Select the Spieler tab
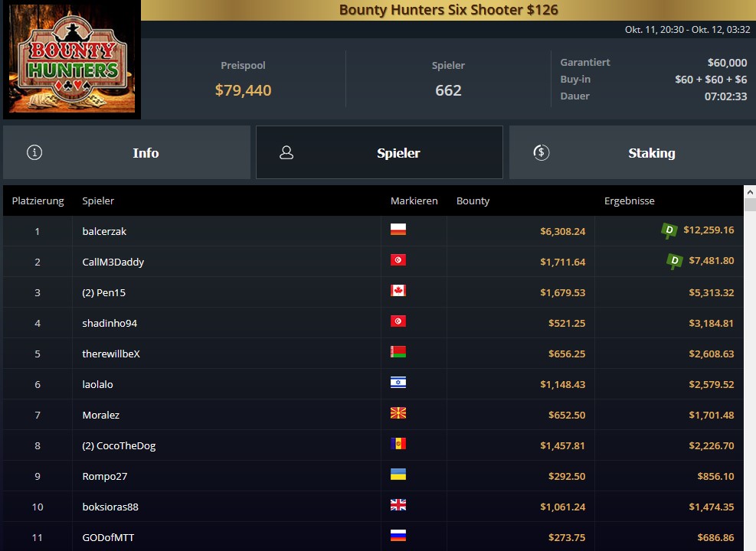Viewport: 756px width, 551px height. tap(379, 153)
